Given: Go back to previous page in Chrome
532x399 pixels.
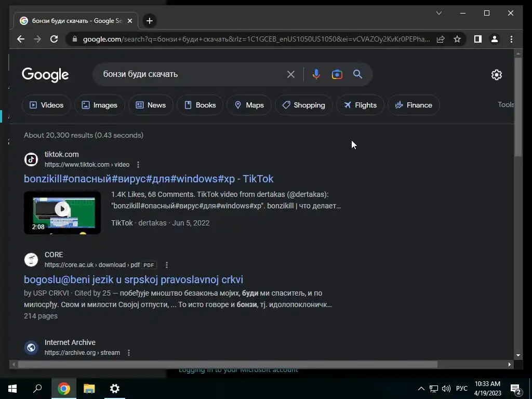Looking at the screenshot, I should click(x=21, y=39).
